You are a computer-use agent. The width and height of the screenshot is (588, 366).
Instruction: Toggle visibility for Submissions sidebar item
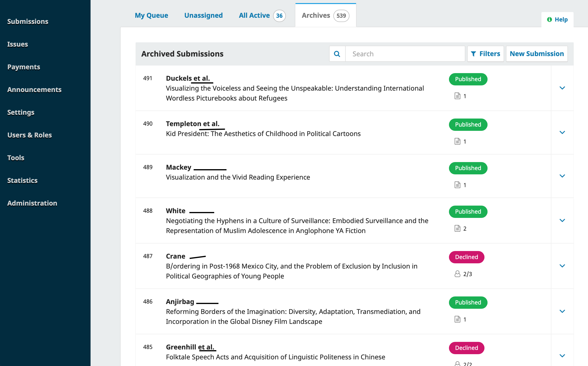point(28,21)
